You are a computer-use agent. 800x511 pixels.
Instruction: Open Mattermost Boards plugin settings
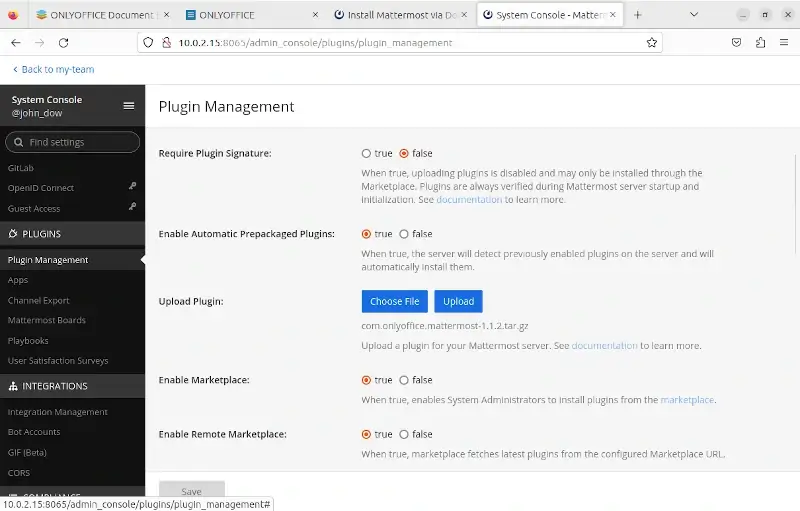point(46,320)
